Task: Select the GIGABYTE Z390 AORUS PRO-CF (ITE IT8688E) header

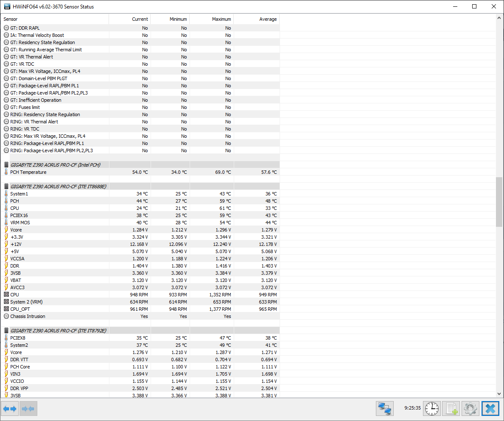Action: (140, 186)
